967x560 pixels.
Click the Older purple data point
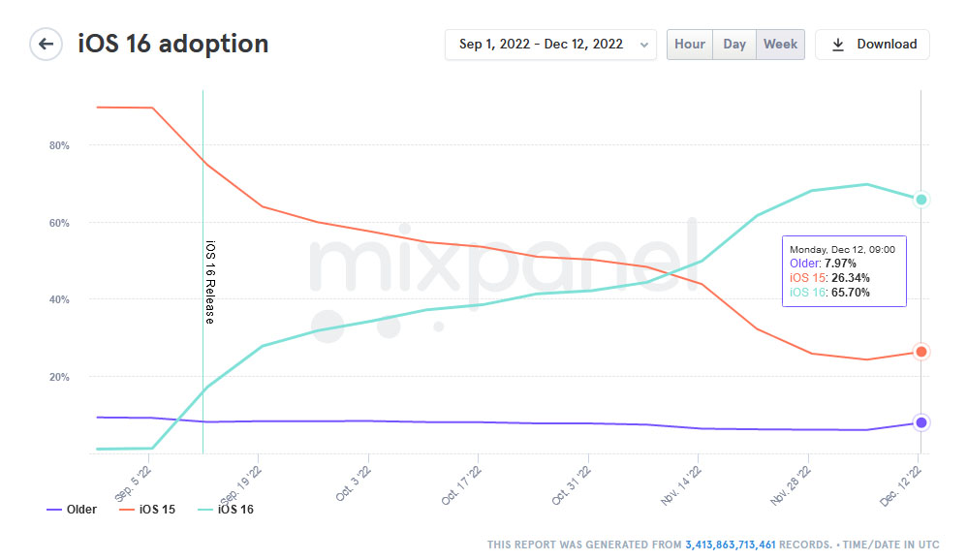[x=921, y=422]
